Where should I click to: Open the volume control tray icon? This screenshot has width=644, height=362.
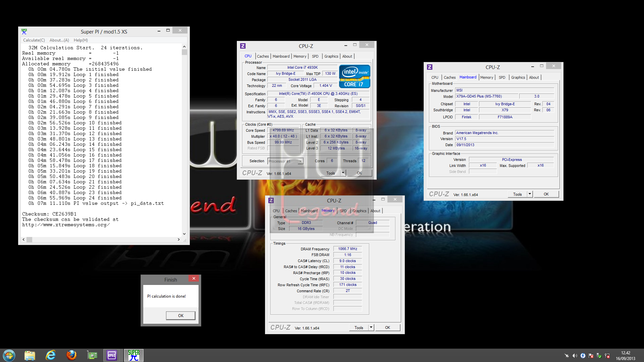tap(575, 356)
